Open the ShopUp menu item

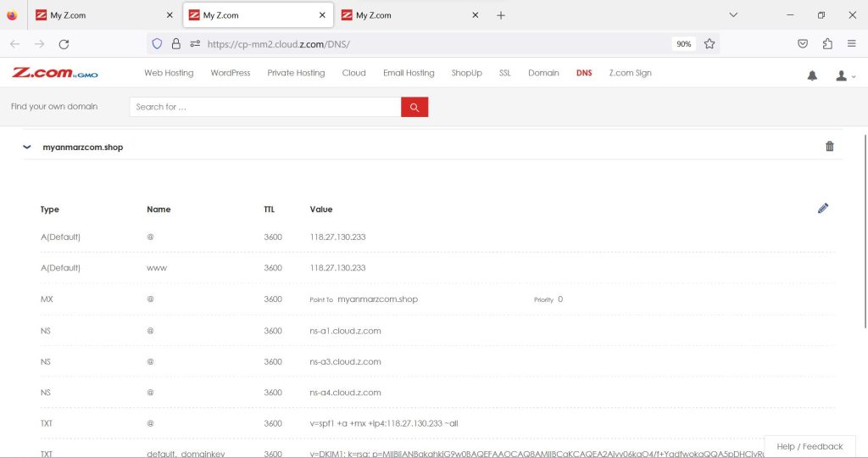tap(467, 73)
